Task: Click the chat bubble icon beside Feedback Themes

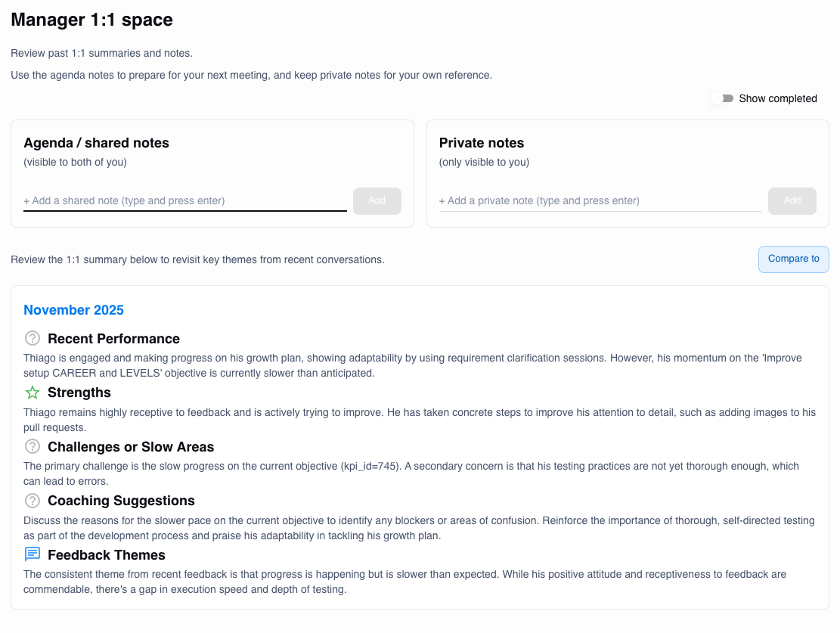Action: (x=33, y=554)
